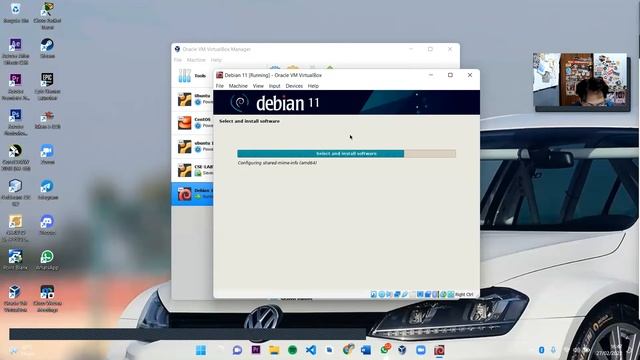Open CorelDRAW desktop shortcut

16,157
